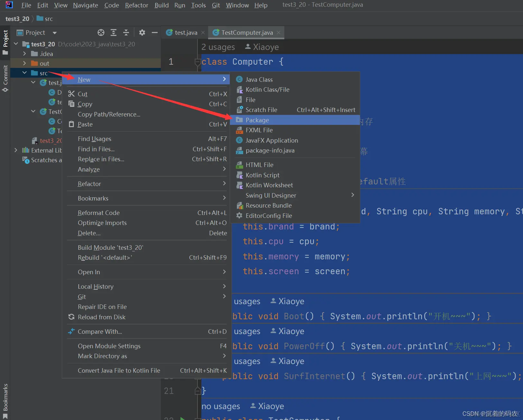Click the package-info.java icon
This screenshot has width=523, height=420.
239,150
